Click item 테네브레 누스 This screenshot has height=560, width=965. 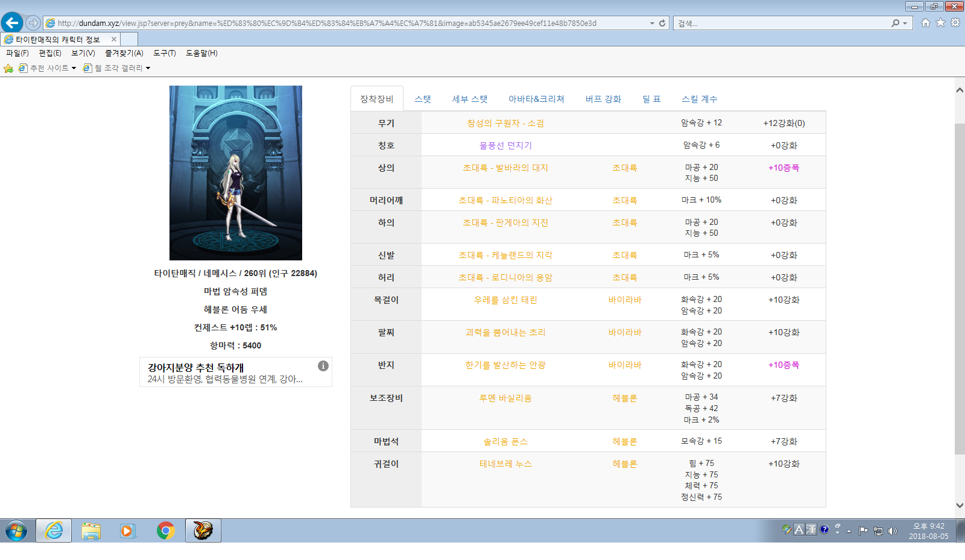[505, 464]
